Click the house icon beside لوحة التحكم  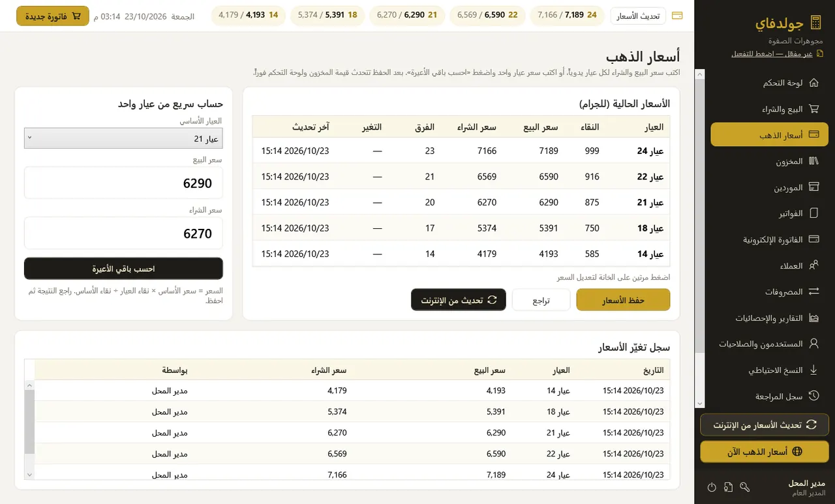813,83
